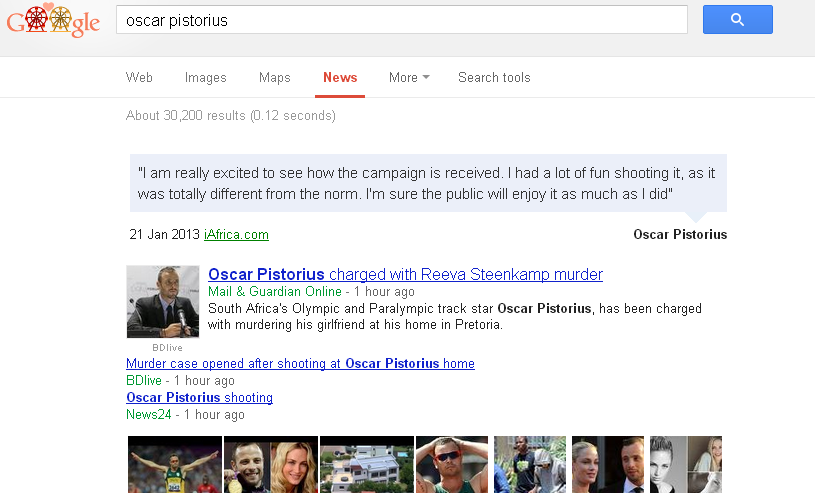The width and height of the screenshot is (815, 493).
Task: Open Pistorius charged with Reeva Steenkamp murder headline
Action: tap(405, 275)
